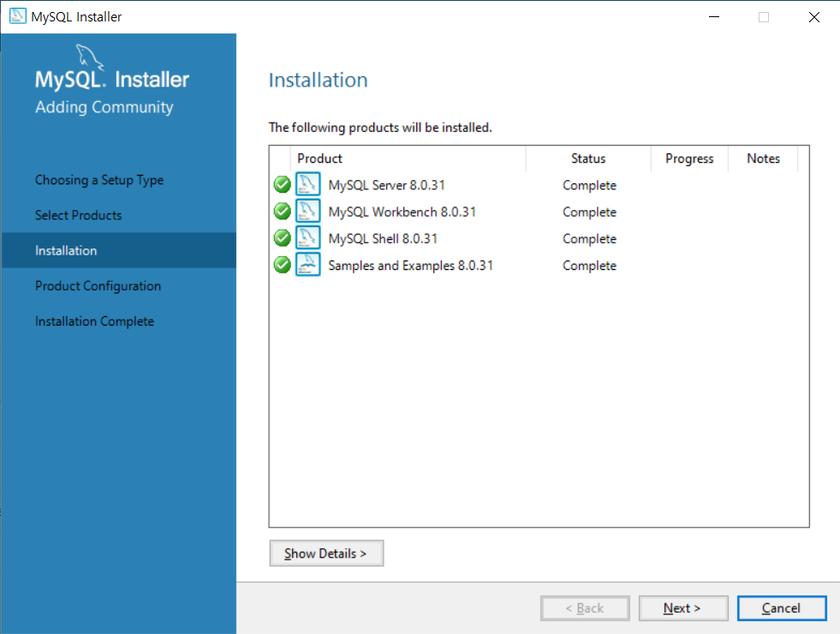Click the Samples and Examples product icon
Screen dimensions: 840x634
tap(308, 264)
